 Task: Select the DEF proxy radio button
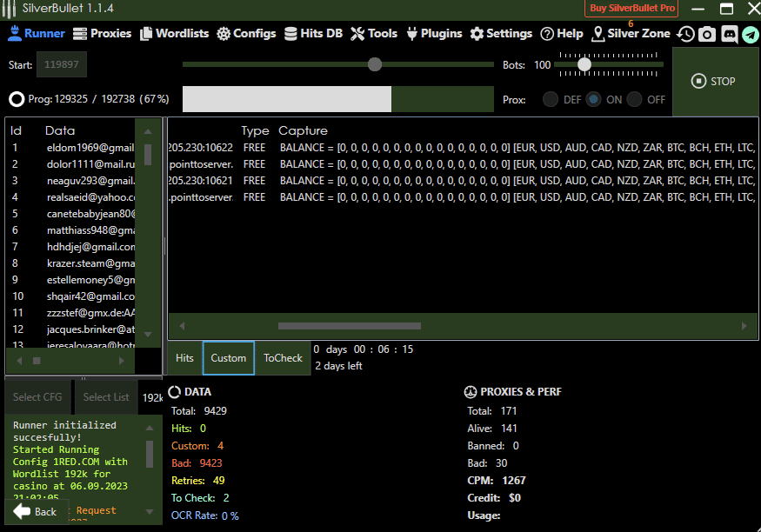click(551, 99)
